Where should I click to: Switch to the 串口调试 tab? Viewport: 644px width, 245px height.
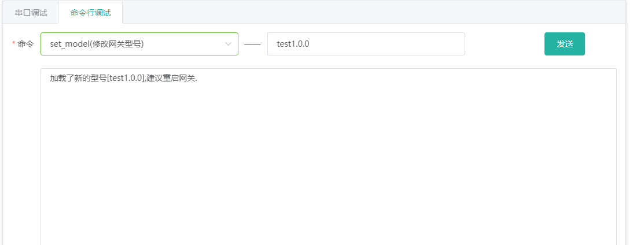pos(31,13)
